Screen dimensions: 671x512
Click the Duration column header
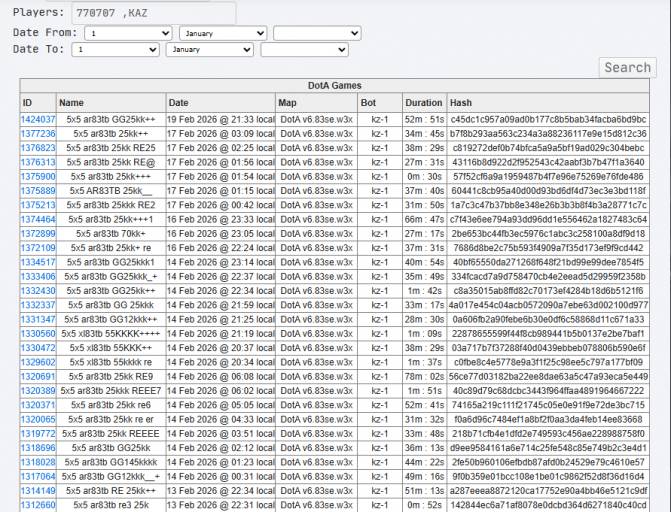tap(424, 103)
